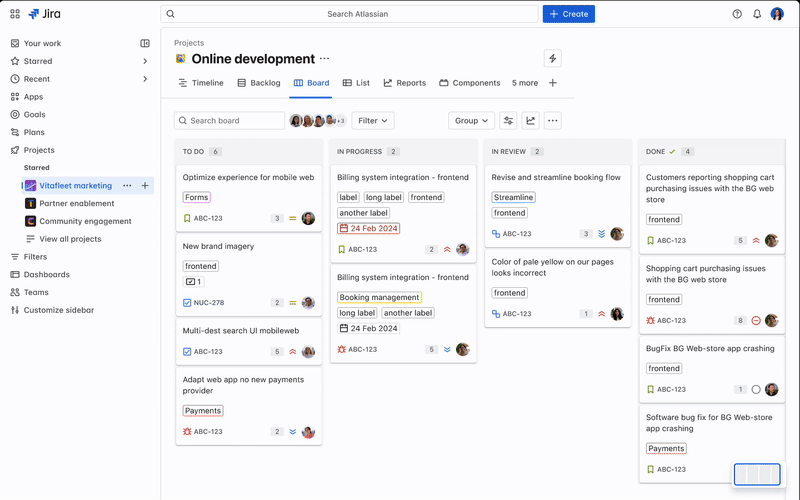Click the Community engagement project icon

[31, 221]
